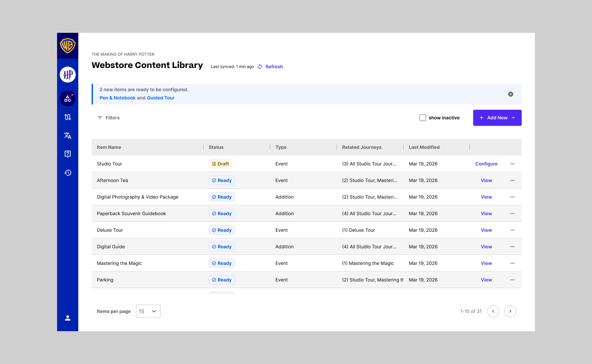The width and height of the screenshot is (592, 364).
Task: Click the 'Last synced: 1 min ago' text
Action: coord(232,67)
